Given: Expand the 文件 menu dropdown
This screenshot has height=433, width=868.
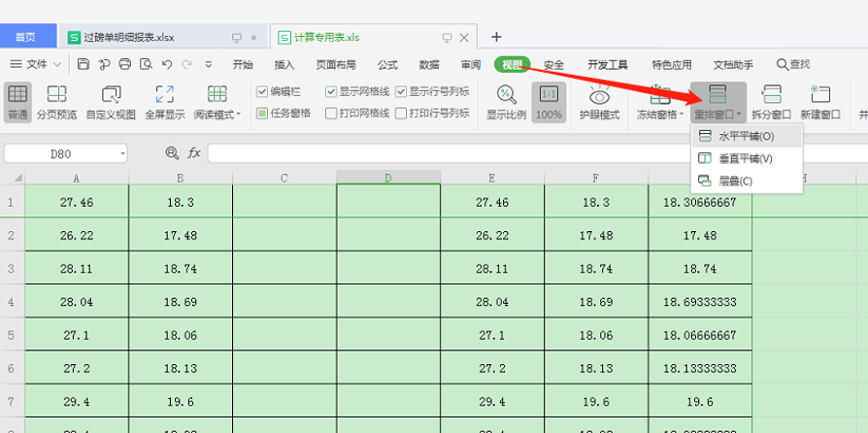Looking at the screenshot, I should [36, 65].
